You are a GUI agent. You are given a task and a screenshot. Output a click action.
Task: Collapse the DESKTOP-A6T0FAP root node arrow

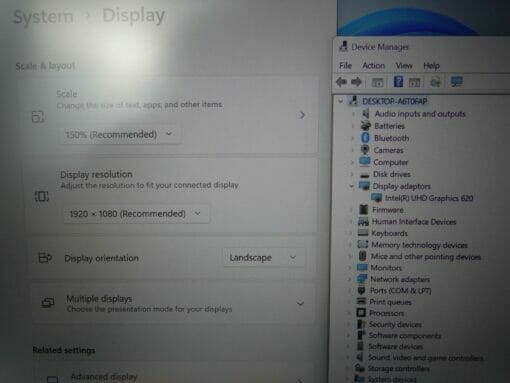(340, 101)
